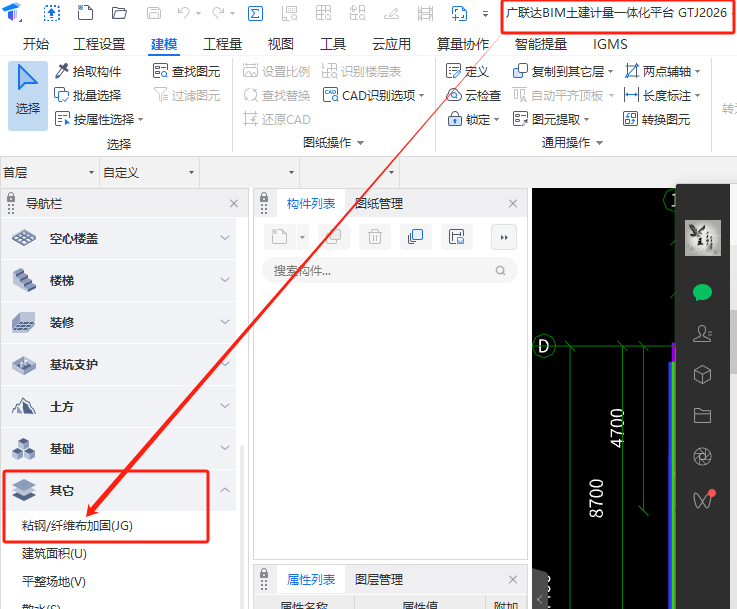Click new component icon in 构件列表

280,237
